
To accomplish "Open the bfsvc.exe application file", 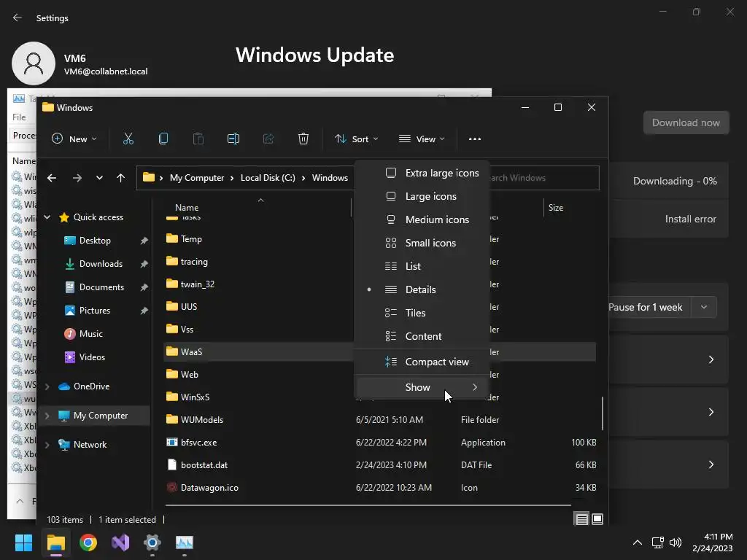I will (198, 443).
